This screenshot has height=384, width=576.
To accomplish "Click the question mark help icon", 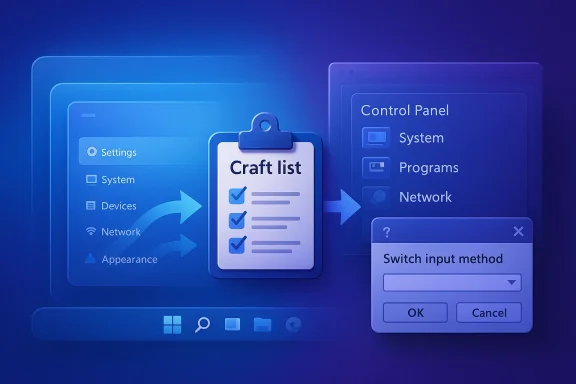I will click(386, 232).
